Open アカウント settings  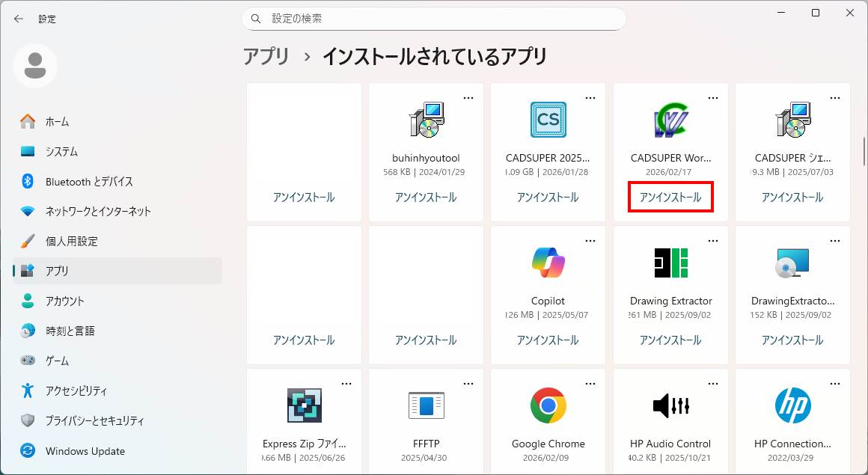[117, 301]
